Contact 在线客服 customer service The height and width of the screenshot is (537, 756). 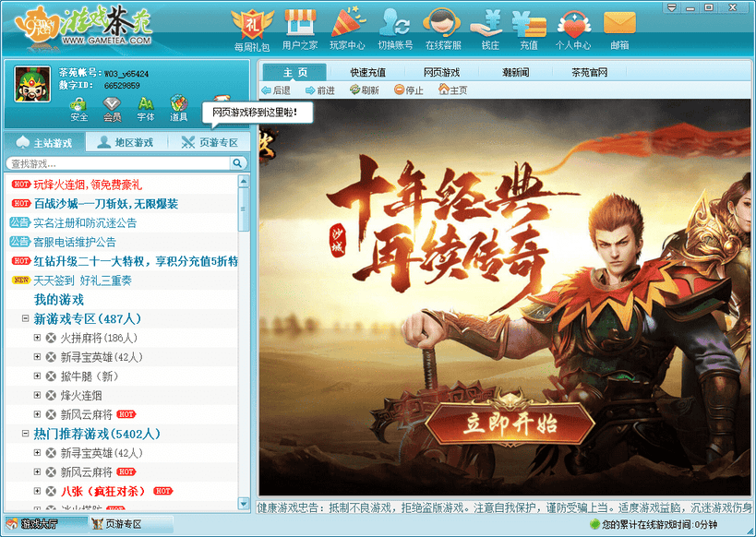tap(440, 24)
